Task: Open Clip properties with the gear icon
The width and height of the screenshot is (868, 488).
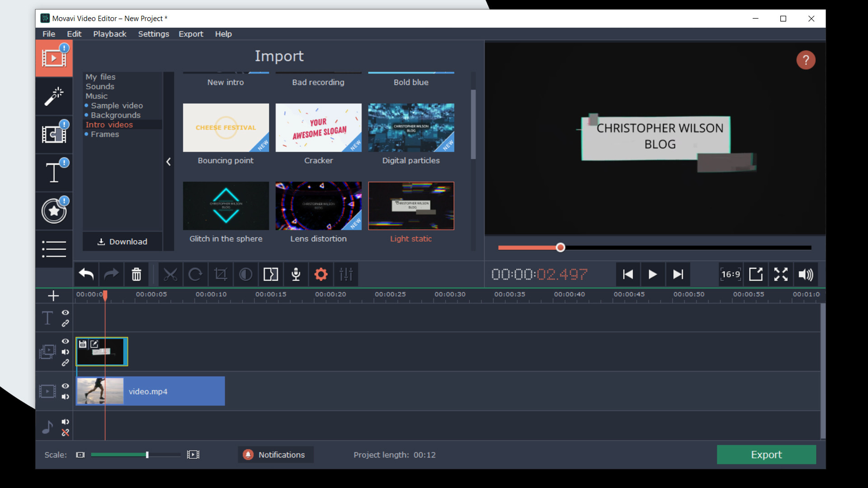Action: (321, 274)
